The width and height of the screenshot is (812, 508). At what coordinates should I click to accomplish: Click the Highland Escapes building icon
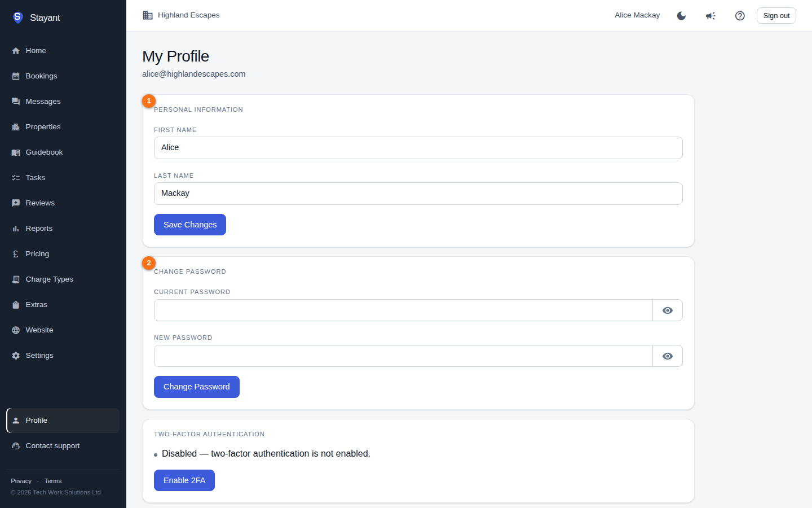tap(148, 15)
